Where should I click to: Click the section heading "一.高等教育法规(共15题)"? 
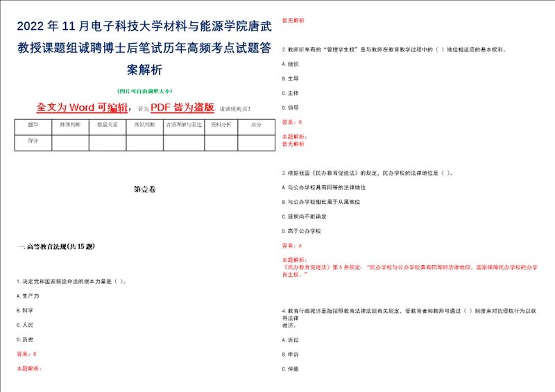(x=55, y=246)
